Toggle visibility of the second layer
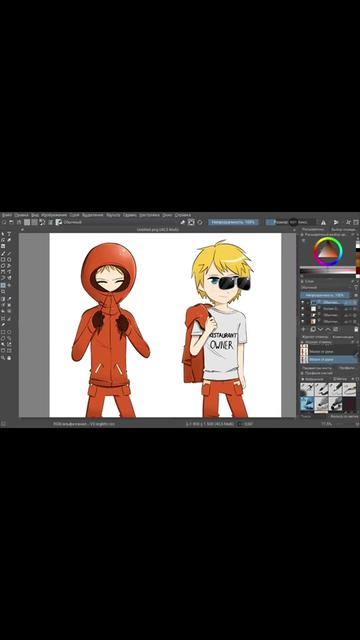360x640 pixels. click(x=302, y=309)
